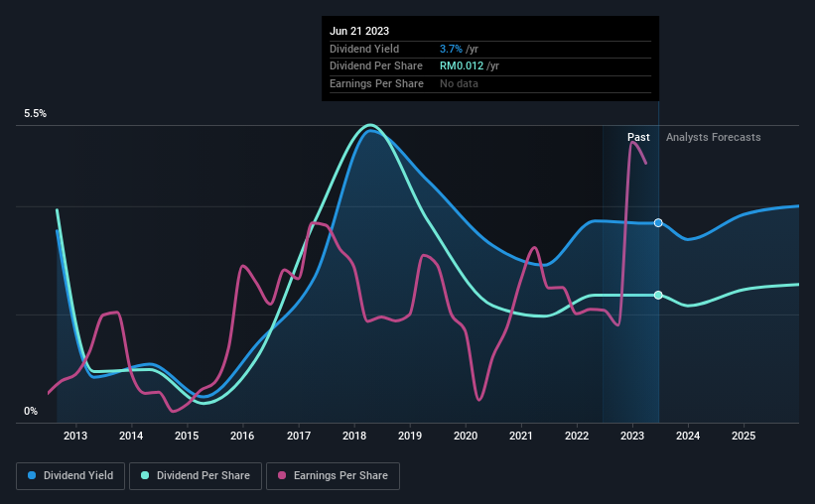Click the Past region label

tap(638, 137)
